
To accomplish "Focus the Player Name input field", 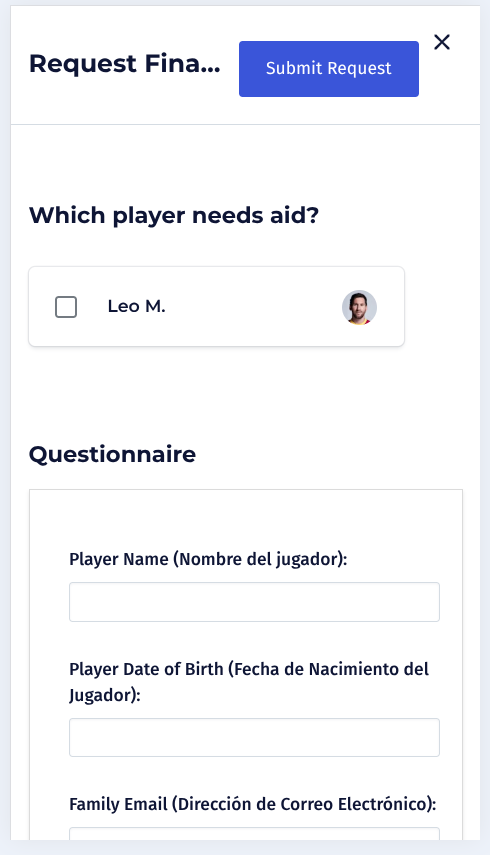I will click(x=254, y=602).
